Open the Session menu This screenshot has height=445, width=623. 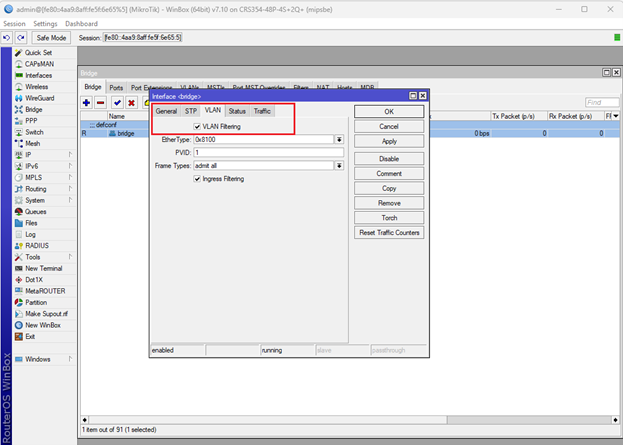(x=14, y=23)
